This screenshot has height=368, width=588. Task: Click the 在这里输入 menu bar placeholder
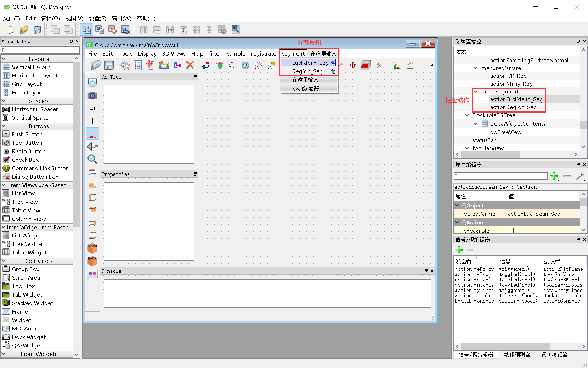click(323, 53)
